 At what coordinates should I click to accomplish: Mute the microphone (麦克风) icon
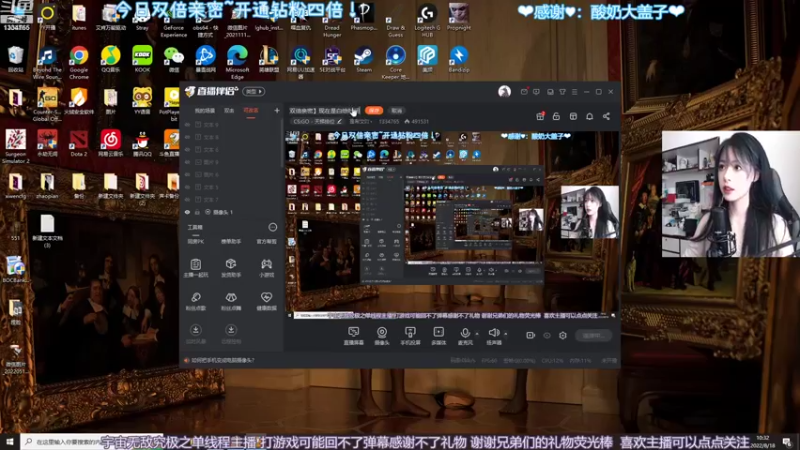click(465, 333)
